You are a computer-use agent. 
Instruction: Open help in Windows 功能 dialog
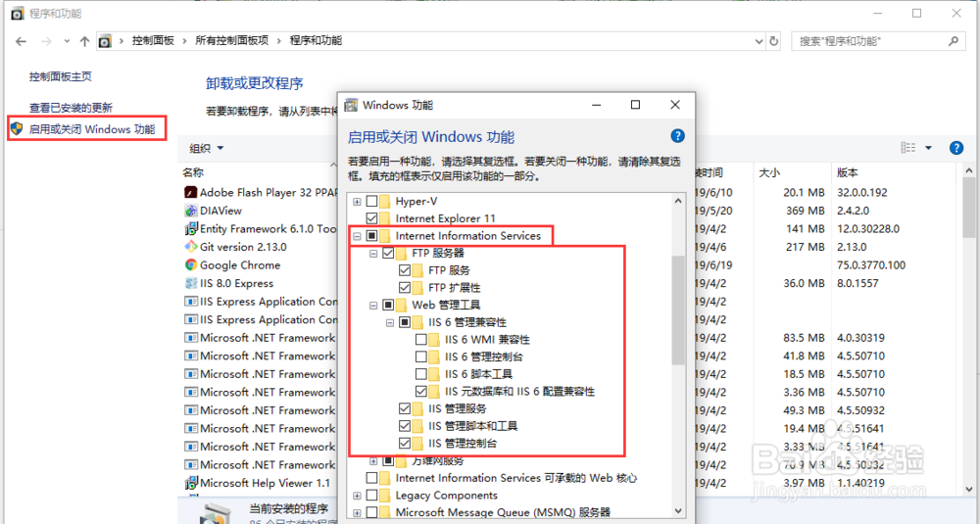(x=677, y=136)
